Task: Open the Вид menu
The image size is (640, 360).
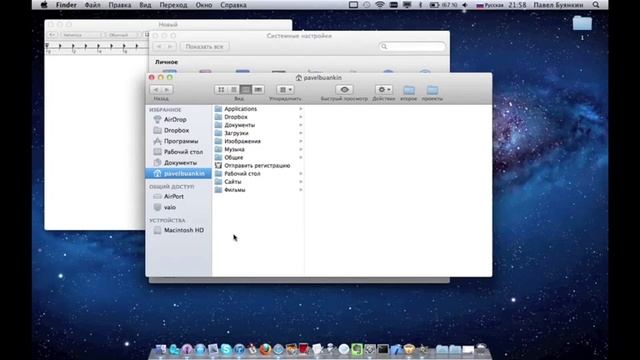Action: coord(145,5)
